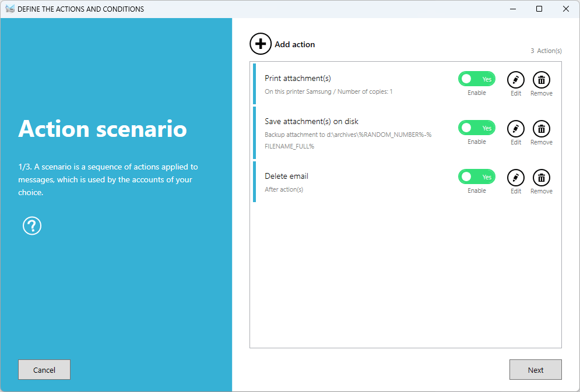Click the printer Samsung description text
Screen dimensions: 580x392
(x=328, y=91)
